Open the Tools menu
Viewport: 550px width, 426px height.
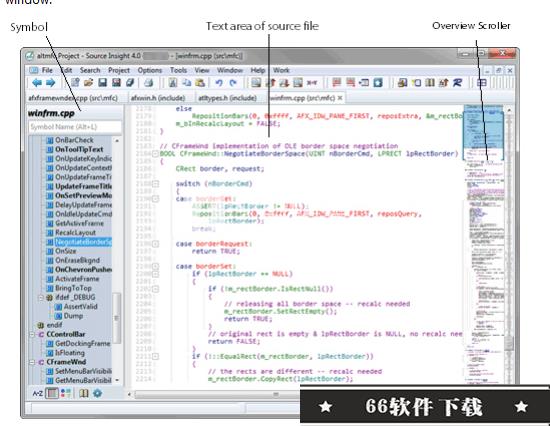(178, 70)
